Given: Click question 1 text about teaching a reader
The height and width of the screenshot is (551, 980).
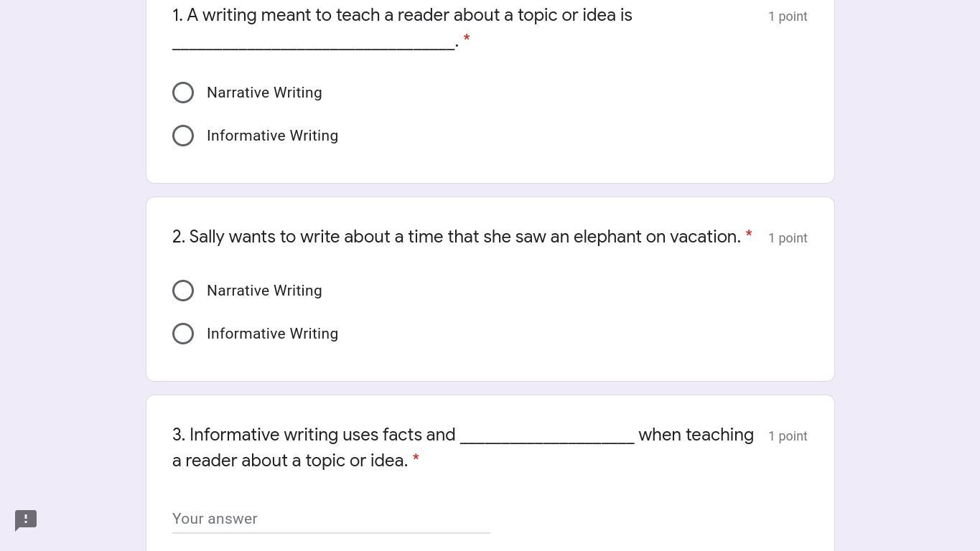Looking at the screenshot, I should (x=402, y=15).
